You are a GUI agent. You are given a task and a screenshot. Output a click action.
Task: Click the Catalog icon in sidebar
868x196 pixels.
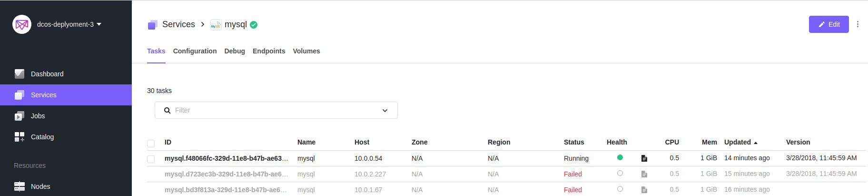[x=20, y=137]
